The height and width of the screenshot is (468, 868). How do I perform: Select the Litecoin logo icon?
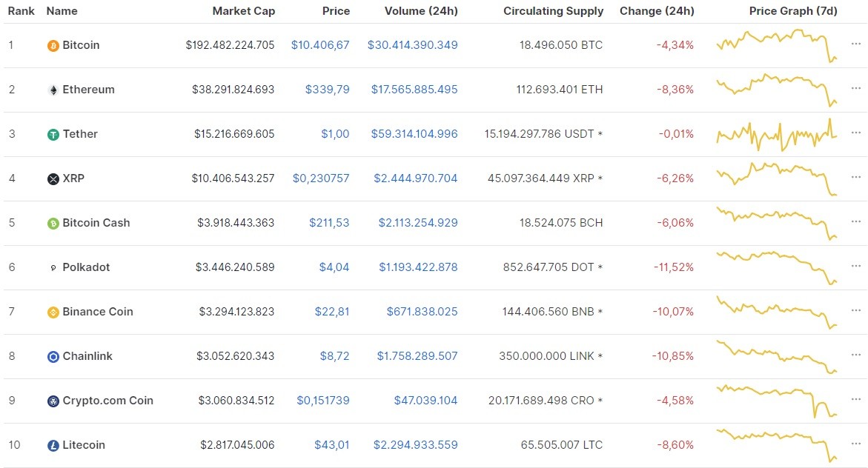pyautogui.click(x=52, y=445)
